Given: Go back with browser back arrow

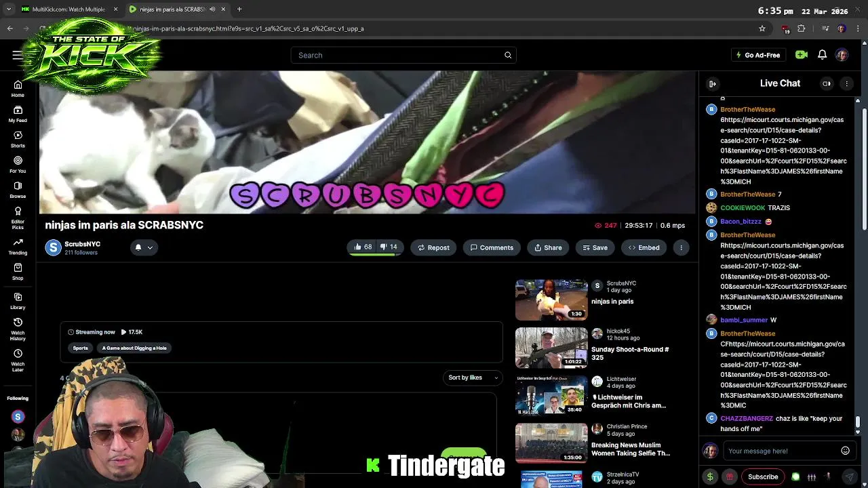Looking at the screenshot, I should tap(9, 28).
